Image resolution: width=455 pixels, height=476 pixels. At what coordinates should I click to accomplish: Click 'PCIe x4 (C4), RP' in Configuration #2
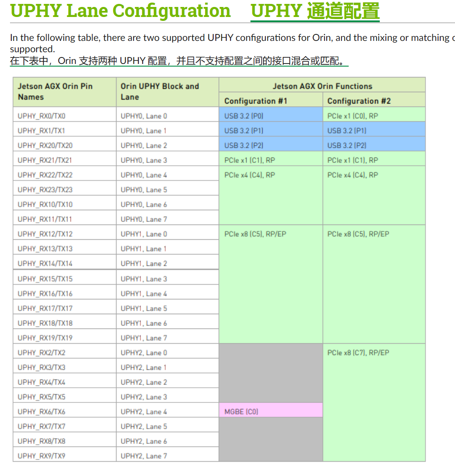point(374,195)
